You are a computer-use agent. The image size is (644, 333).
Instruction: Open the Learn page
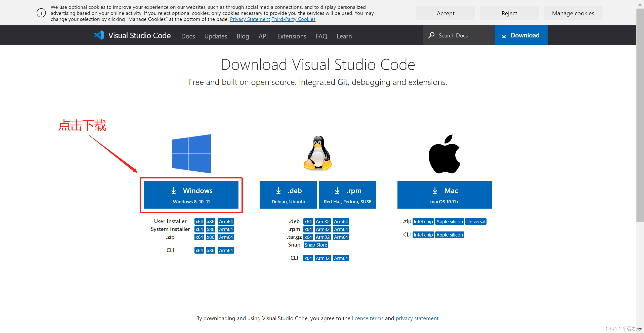pos(344,36)
